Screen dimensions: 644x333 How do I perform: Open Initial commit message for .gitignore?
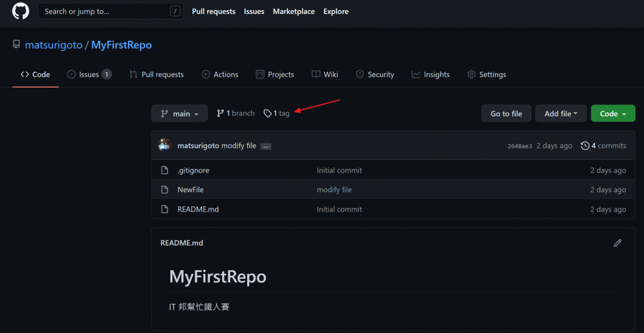(340, 170)
